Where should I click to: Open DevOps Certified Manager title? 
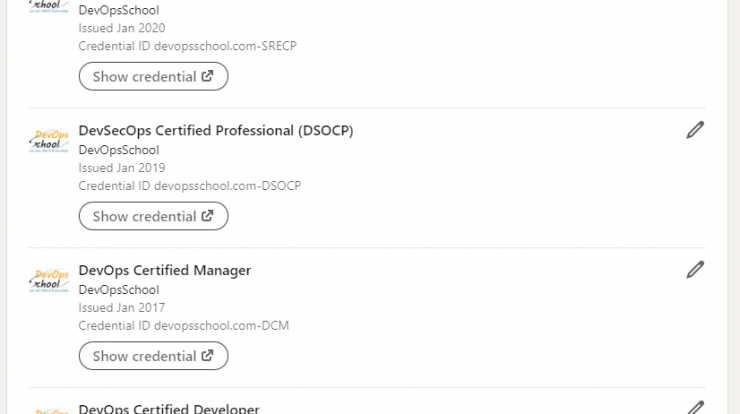[x=165, y=270]
